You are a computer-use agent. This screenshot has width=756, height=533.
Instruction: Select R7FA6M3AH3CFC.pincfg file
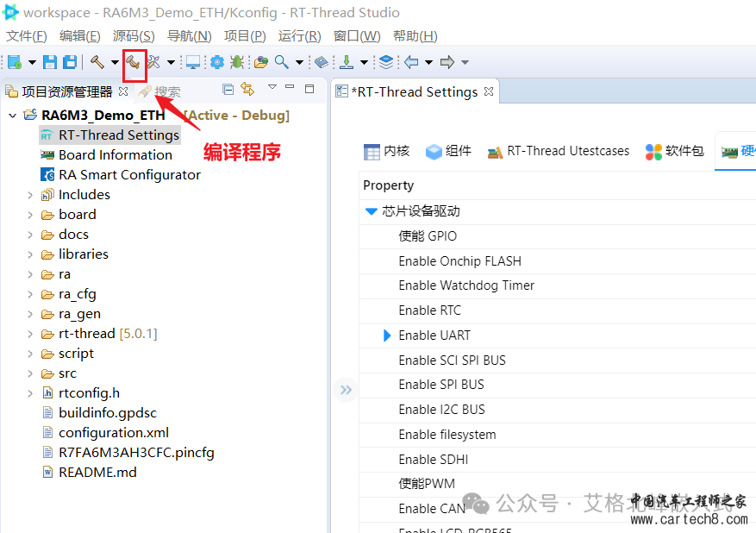tap(128, 453)
